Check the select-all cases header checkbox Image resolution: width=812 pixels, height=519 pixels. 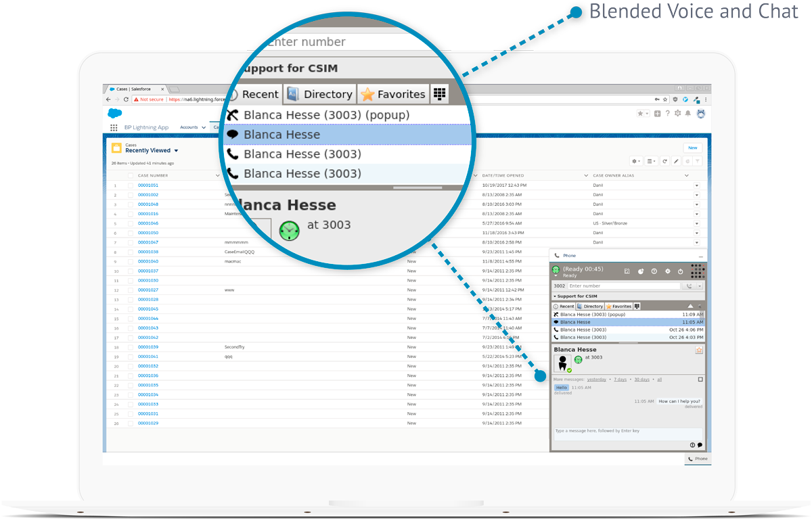131,175
